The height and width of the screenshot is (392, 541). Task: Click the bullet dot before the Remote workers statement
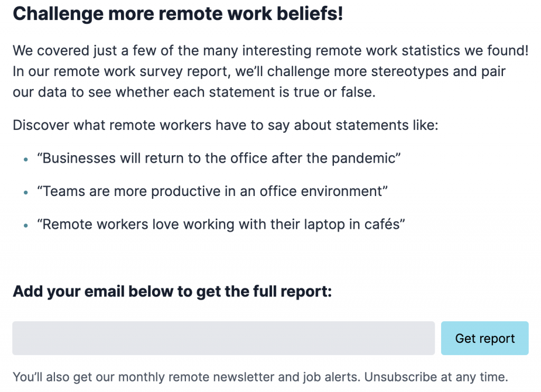coord(26,225)
